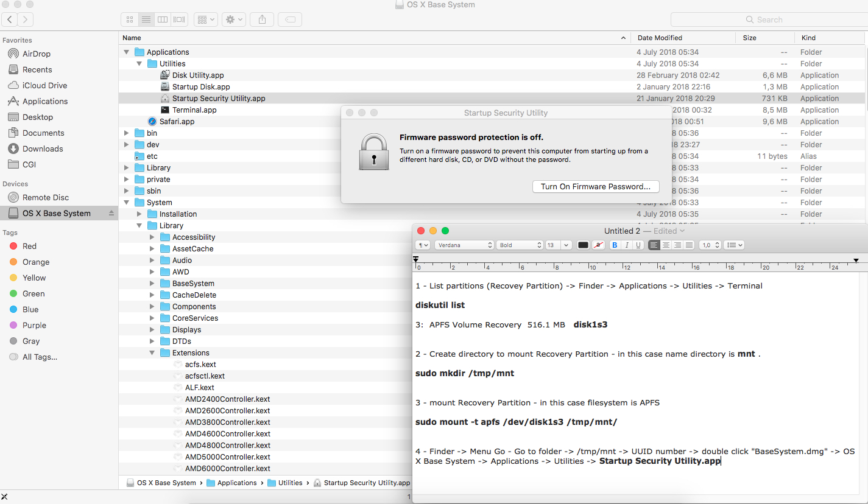
Task: Center text in TextEdit
Action: tap(666, 245)
